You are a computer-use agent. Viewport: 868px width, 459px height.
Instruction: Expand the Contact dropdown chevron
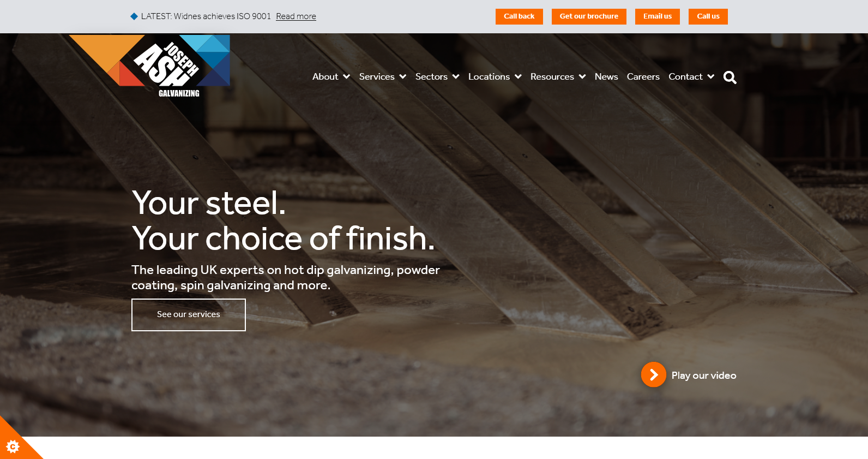(x=711, y=77)
